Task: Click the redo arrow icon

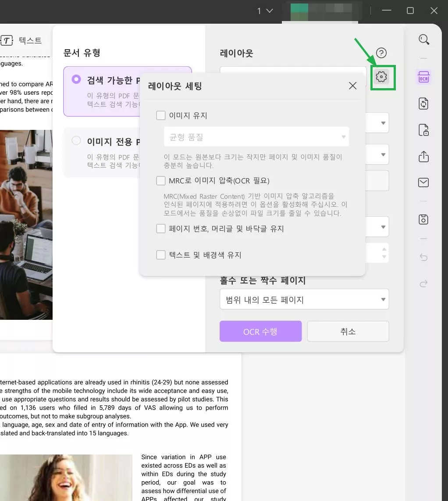Action: [x=423, y=283]
